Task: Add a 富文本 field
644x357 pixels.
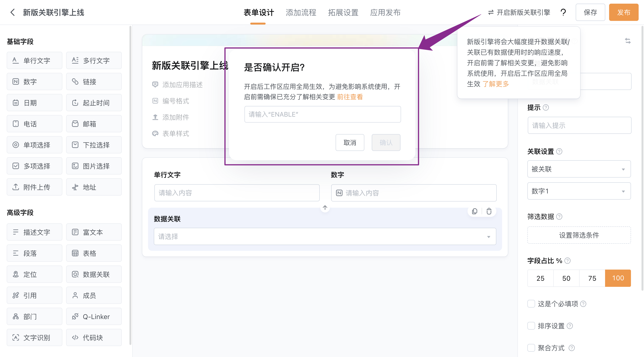Action: 94,232
